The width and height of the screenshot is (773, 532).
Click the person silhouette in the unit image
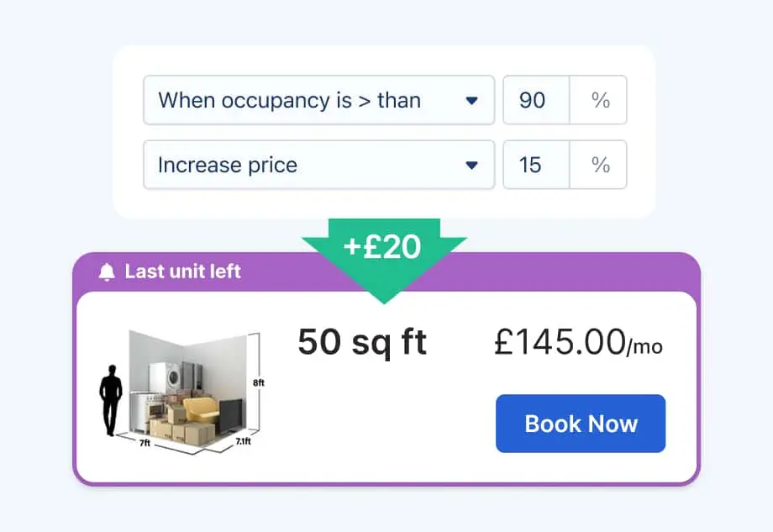click(112, 399)
